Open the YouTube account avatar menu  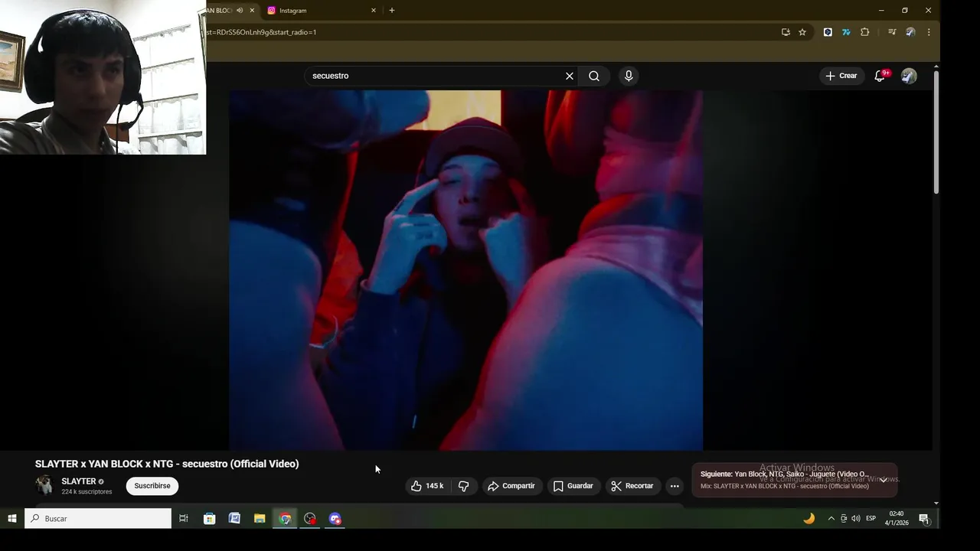(x=909, y=76)
